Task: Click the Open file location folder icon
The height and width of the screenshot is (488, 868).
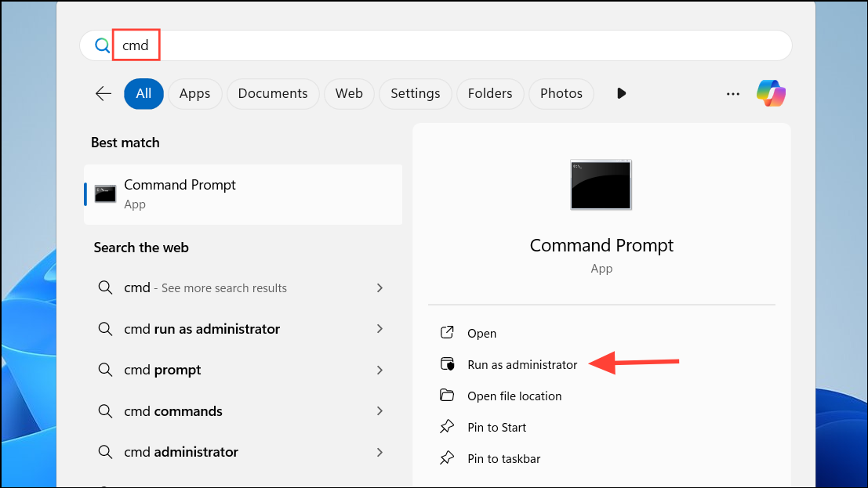Action: tap(447, 395)
